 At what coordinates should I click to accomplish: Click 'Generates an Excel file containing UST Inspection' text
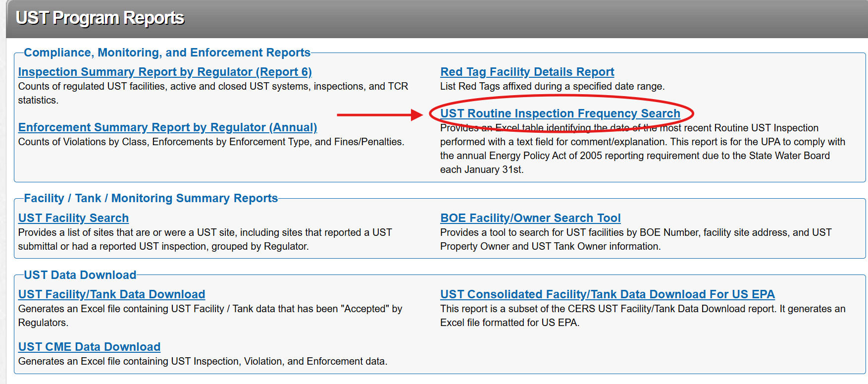203,361
